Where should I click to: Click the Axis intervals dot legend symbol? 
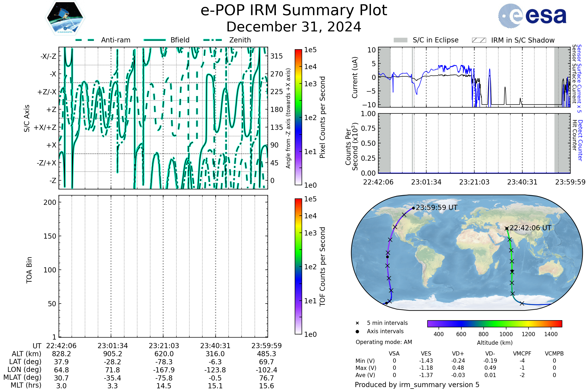[357, 331]
